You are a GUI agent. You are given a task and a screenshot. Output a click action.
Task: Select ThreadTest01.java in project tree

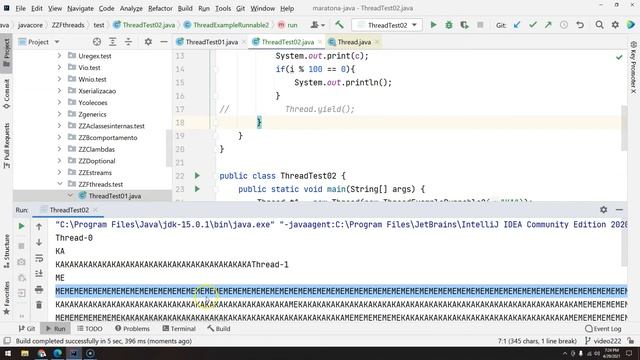click(x=115, y=196)
